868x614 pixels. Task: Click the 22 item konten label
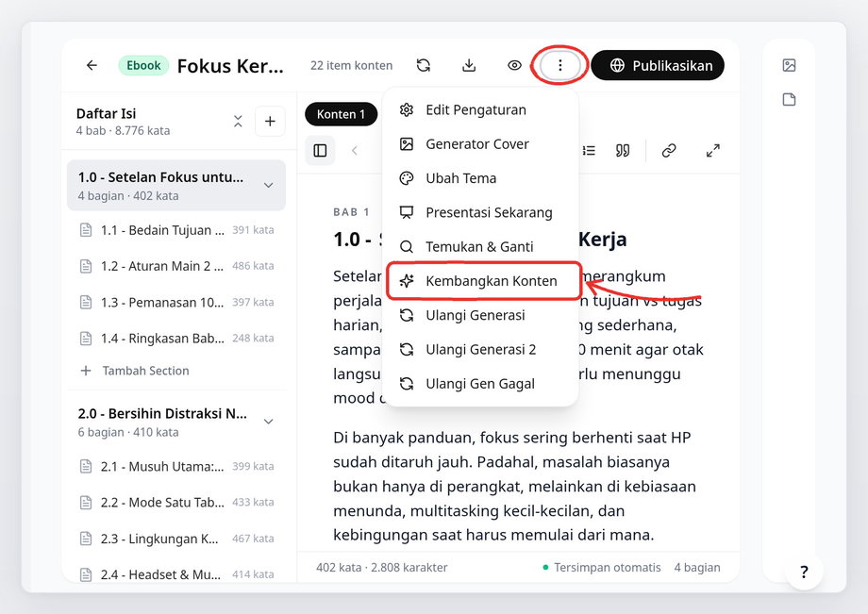pos(352,65)
